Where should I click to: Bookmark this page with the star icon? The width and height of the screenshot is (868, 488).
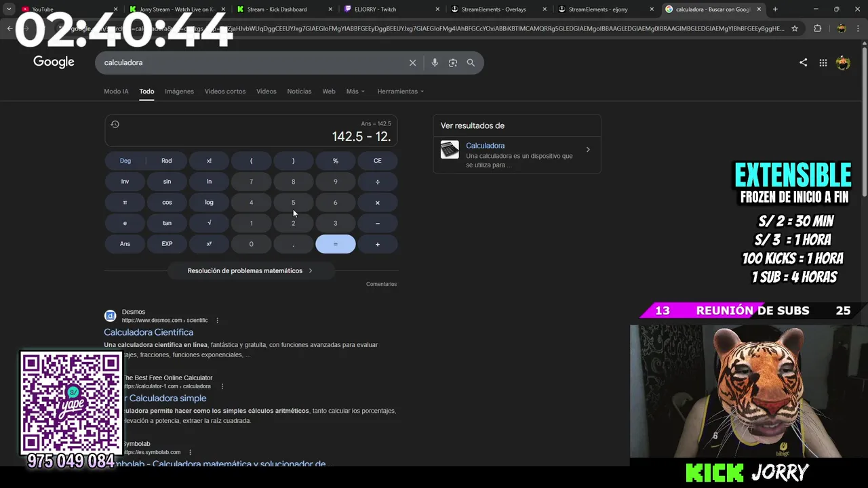point(795,28)
